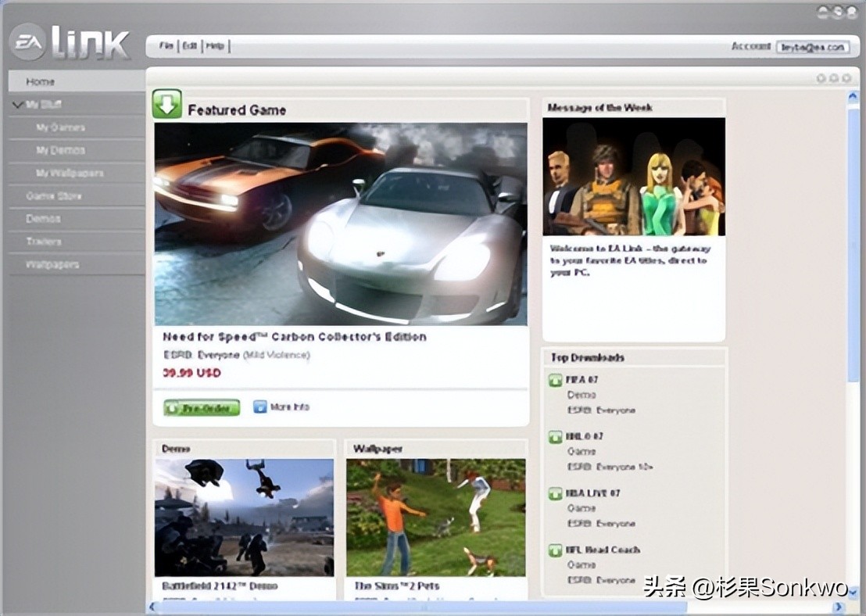Click the 39.99 USD price text
The width and height of the screenshot is (866, 616).
tap(191, 373)
